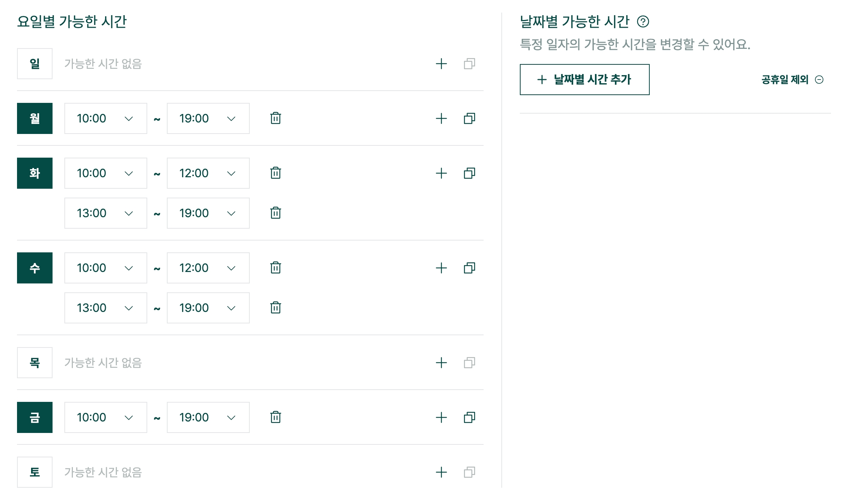
Task: Enable Thursday (목) availability
Action: point(35,363)
